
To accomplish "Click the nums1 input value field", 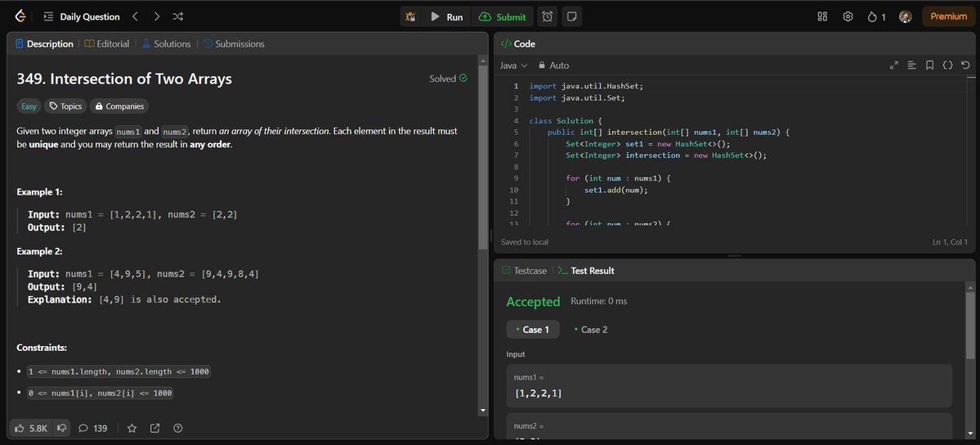I will pyautogui.click(x=729, y=385).
